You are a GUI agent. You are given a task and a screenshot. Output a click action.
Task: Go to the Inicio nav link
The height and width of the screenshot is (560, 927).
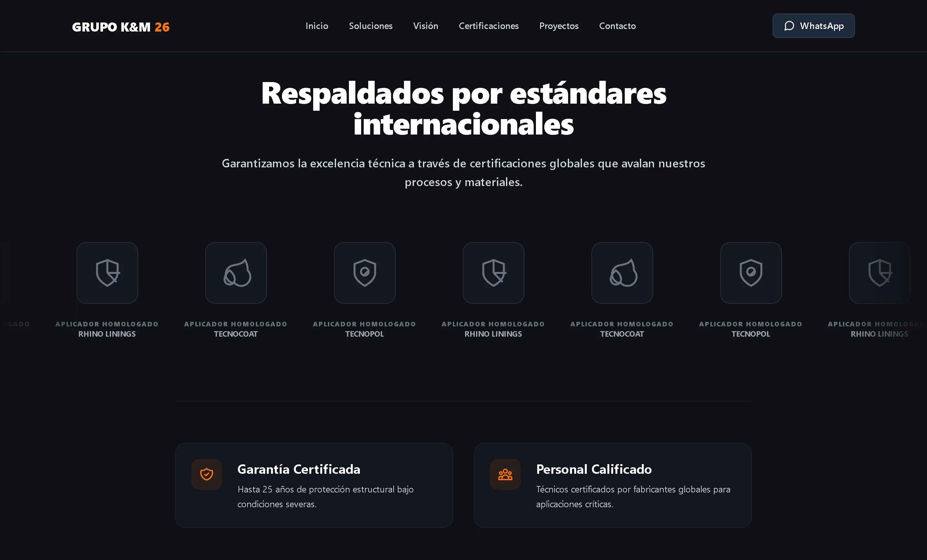(317, 26)
